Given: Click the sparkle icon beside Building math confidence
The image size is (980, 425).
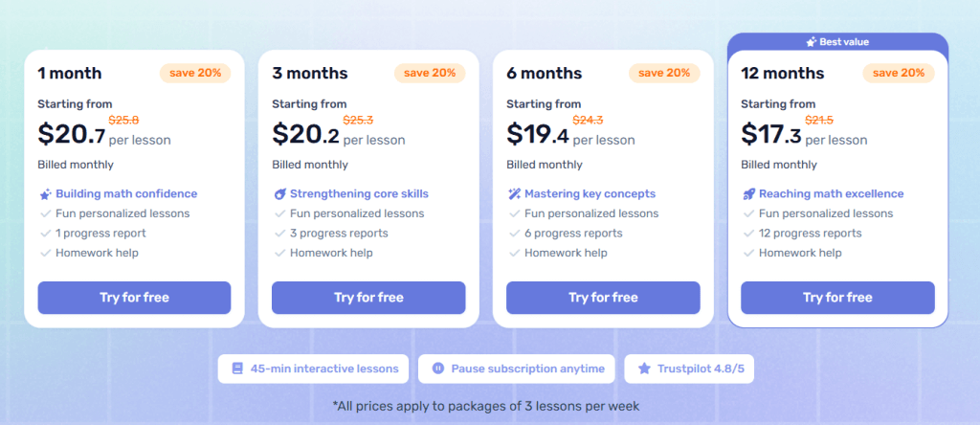Looking at the screenshot, I should (x=45, y=194).
